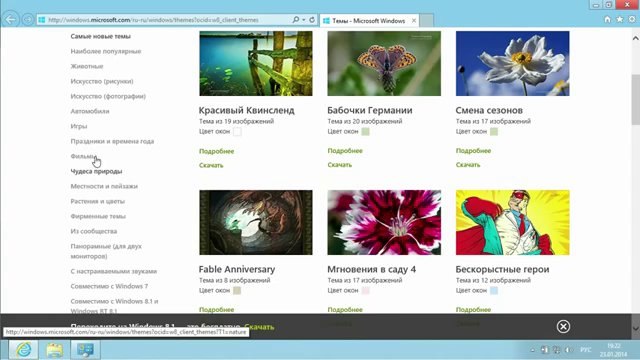Image resolution: width=640 pixels, height=360 pixels.
Task: Open 'Из сообщества' category
Action: coord(93,231)
